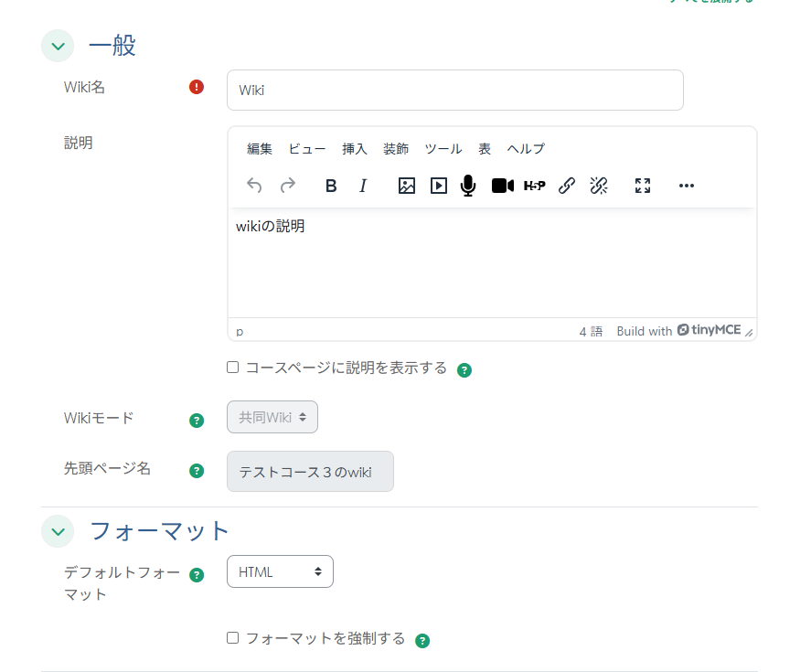Open the insert multimedia icon

point(439,186)
